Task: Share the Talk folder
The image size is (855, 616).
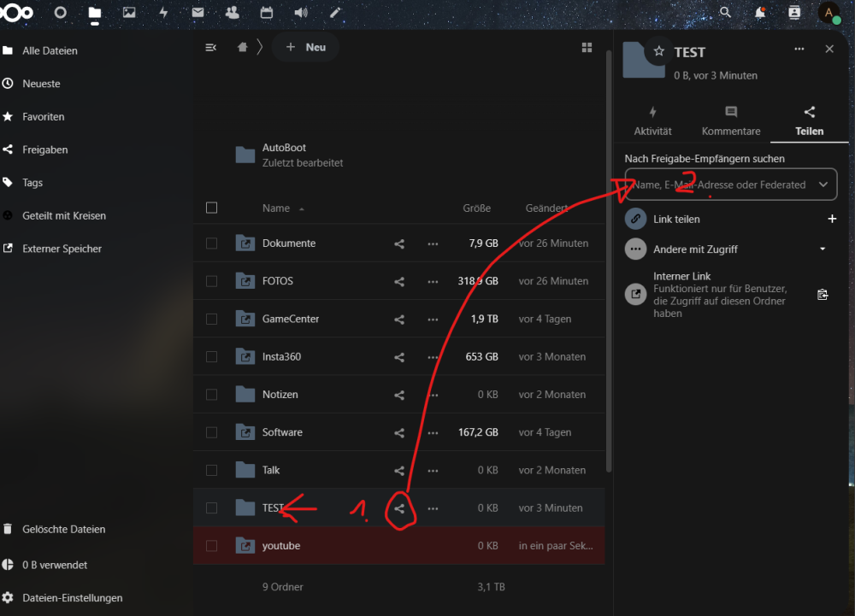Action: tap(399, 471)
